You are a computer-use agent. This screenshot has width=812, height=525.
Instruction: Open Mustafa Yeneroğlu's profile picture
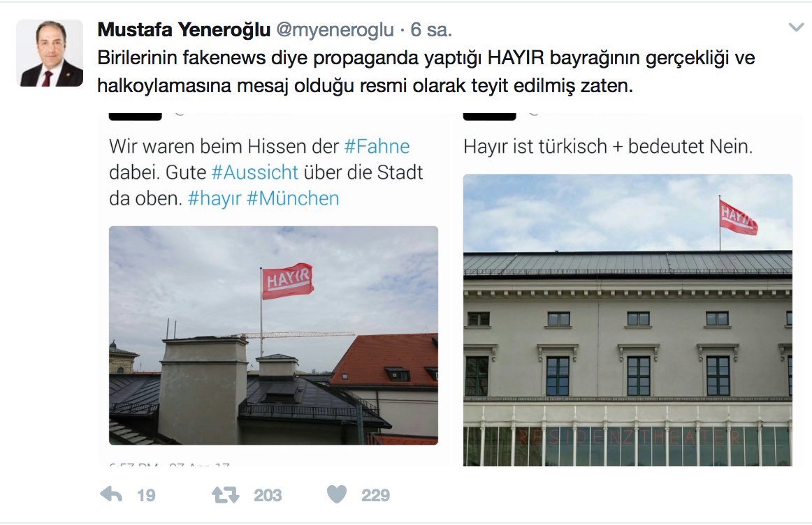pos(50,53)
